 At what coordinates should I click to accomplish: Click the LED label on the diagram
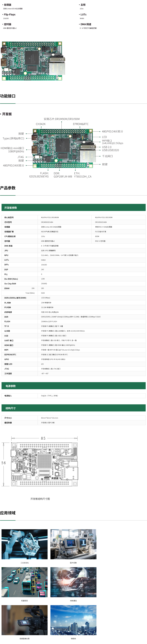tap(104, 137)
